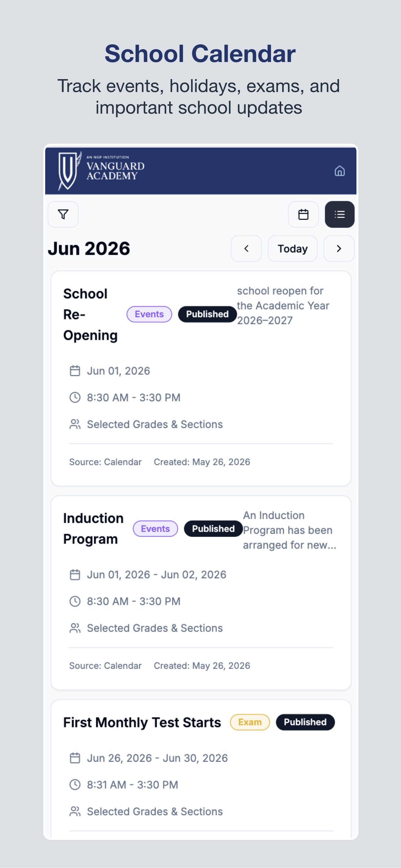Image resolution: width=401 pixels, height=868 pixels.
Task: Select Events tag on Induction Program
Action: 155,529
